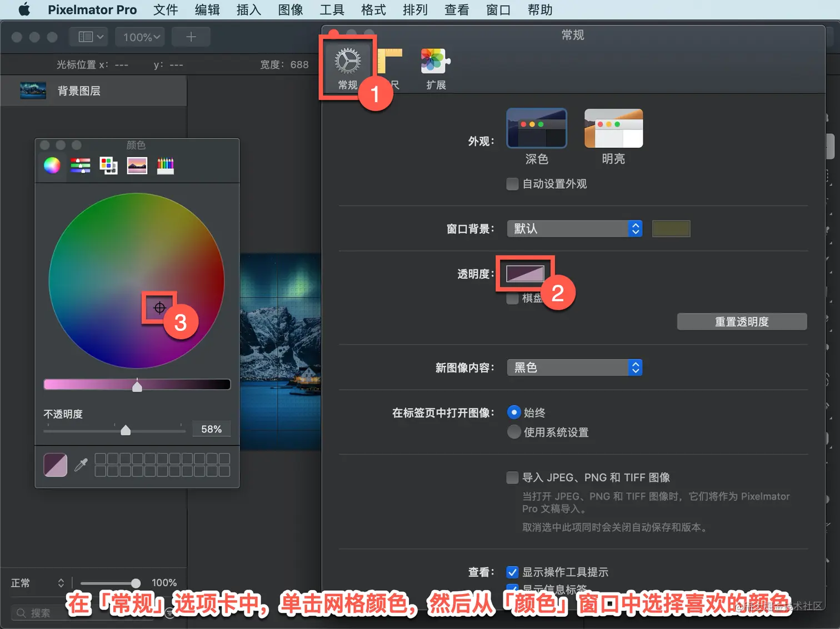Open the 查看 menu
This screenshot has width=840, height=629.
tap(457, 9)
